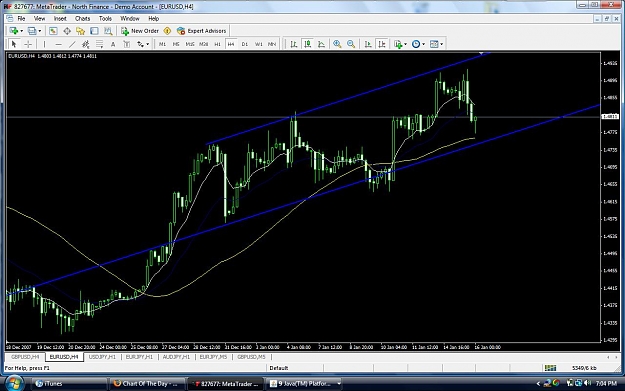Expand the templates dropdown arrow
Viewport: 625px width, 391px height.
(441, 44)
